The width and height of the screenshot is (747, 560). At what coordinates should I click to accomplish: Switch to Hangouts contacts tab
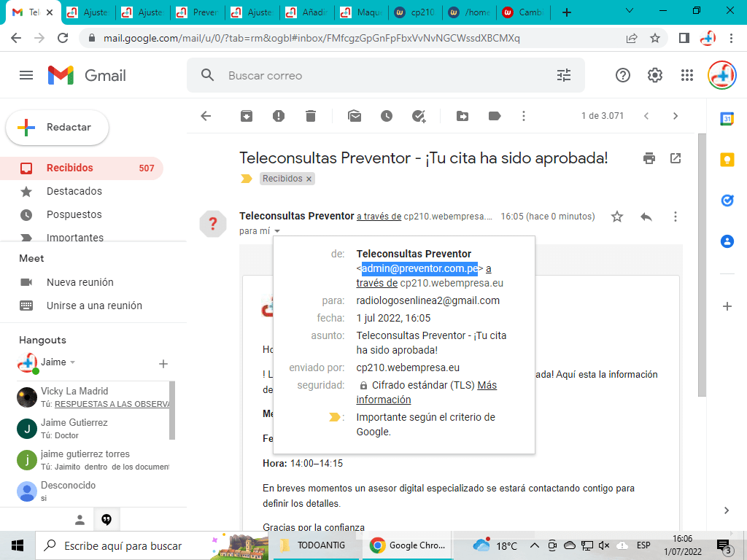point(80,519)
